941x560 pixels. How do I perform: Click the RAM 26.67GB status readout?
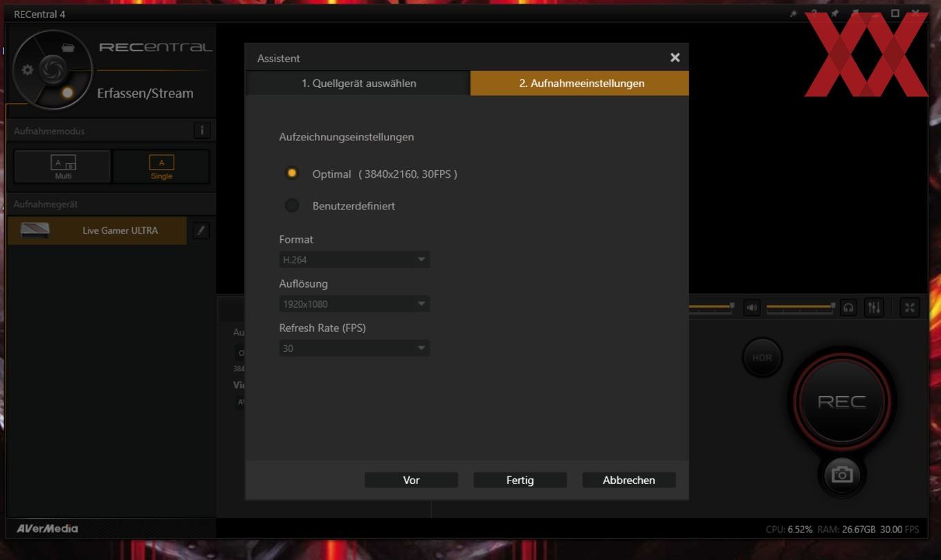point(846,530)
